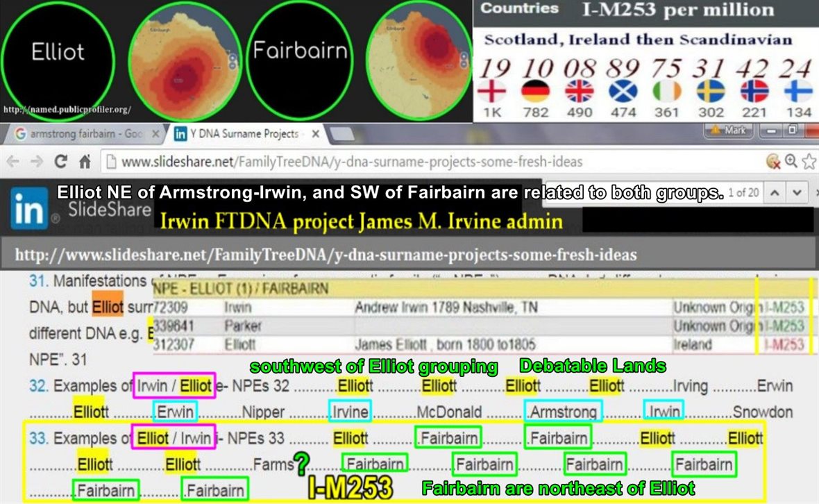The width and height of the screenshot is (819, 504).
Task: Open the browser home page icon
Action: 85,162
